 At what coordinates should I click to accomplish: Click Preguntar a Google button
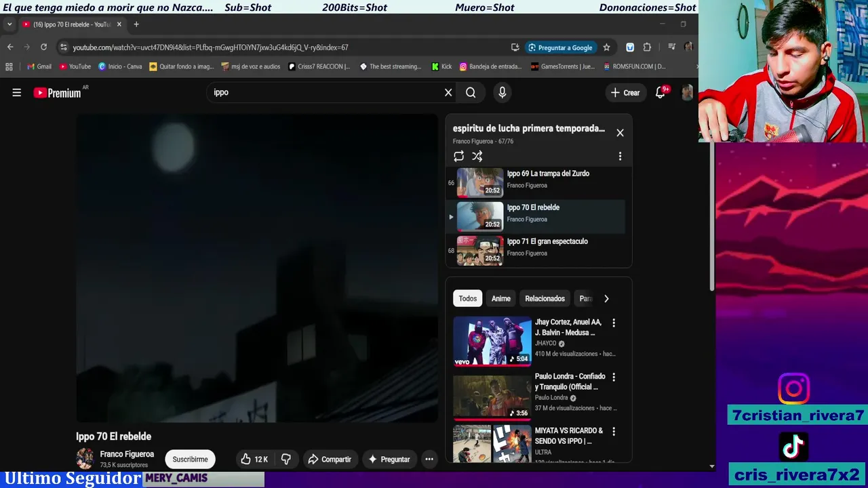560,47
